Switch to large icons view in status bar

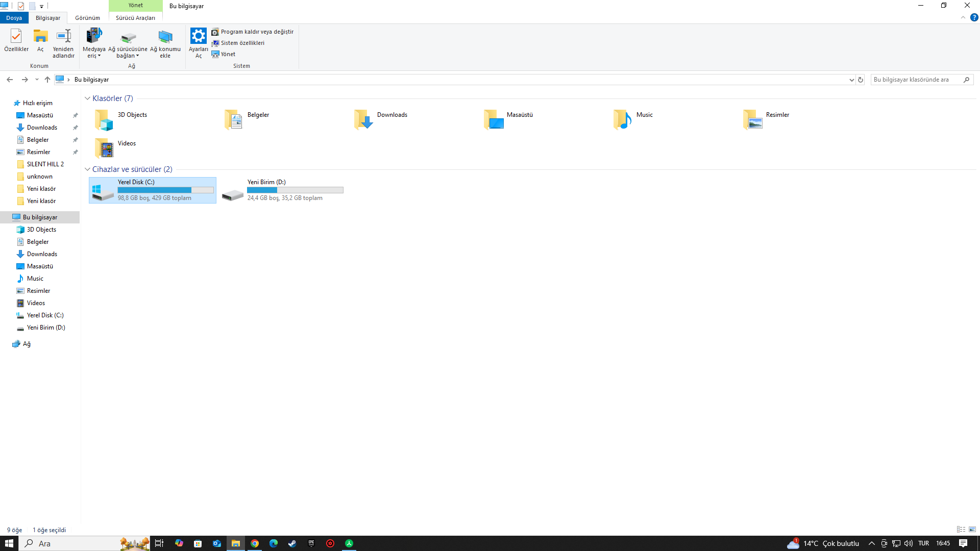972,530
